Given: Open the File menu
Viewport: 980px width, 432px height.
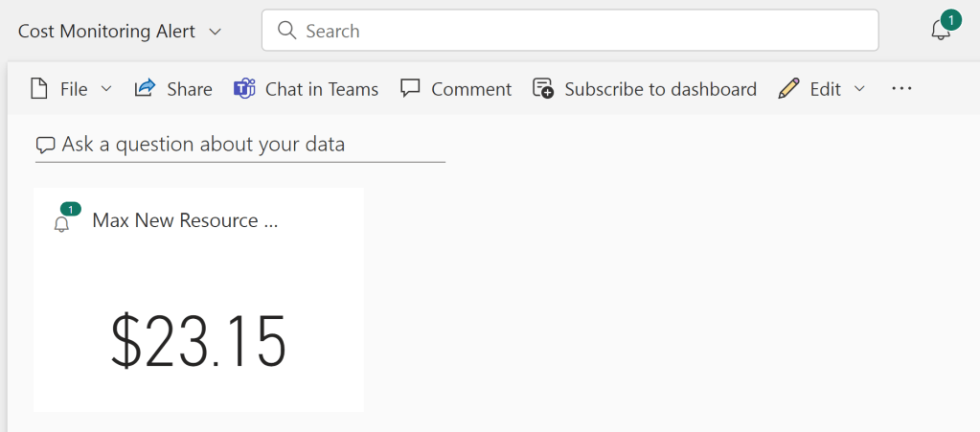Looking at the screenshot, I should tap(73, 89).
